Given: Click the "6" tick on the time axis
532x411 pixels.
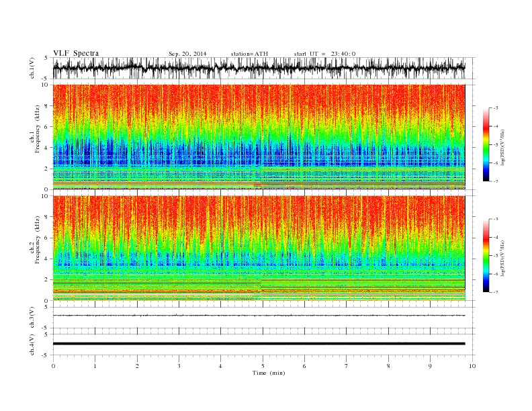Looking at the screenshot, I should (x=304, y=366).
